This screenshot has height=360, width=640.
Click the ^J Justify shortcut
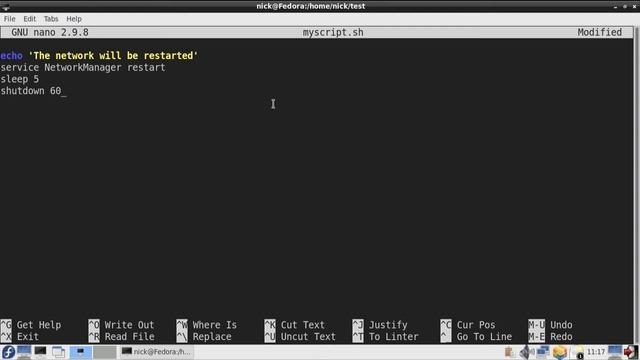coord(380,325)
